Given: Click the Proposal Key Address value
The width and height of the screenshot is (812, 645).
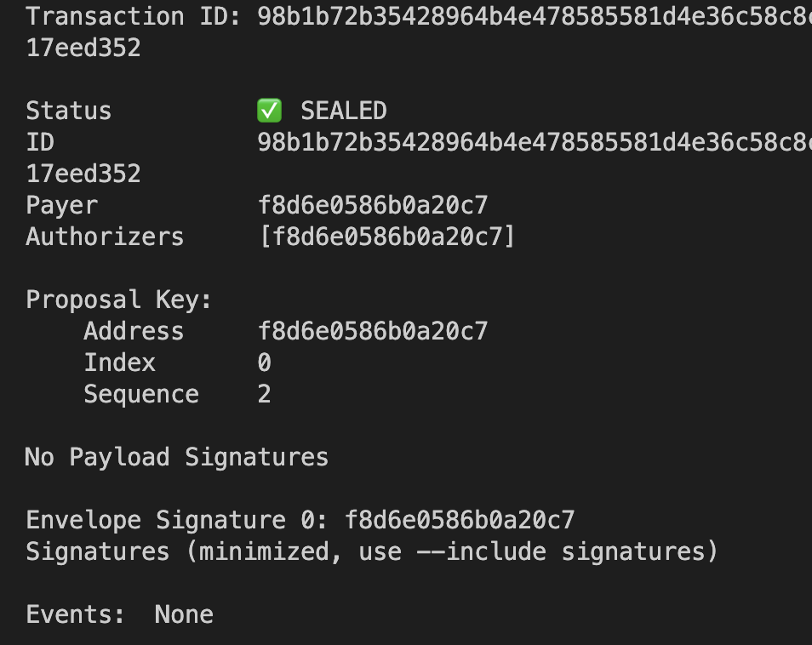Looking at the screenshot, I should 373,331.
